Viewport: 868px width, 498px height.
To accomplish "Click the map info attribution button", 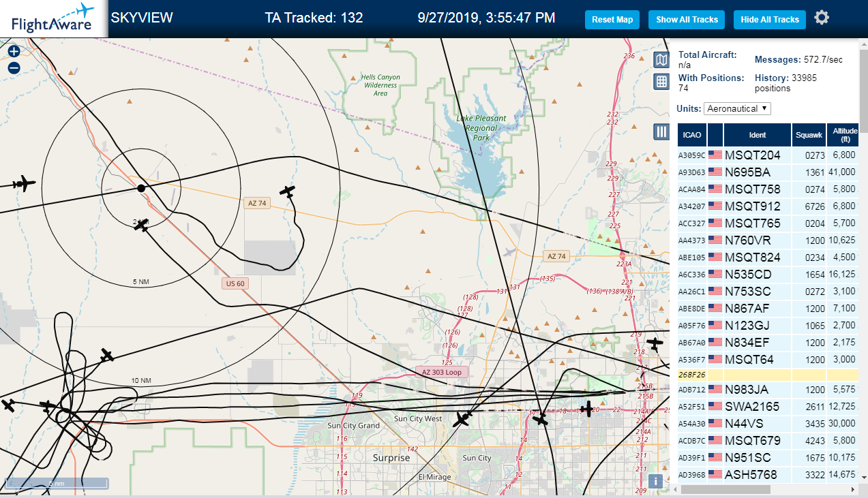I will click(x=655, y=481).
